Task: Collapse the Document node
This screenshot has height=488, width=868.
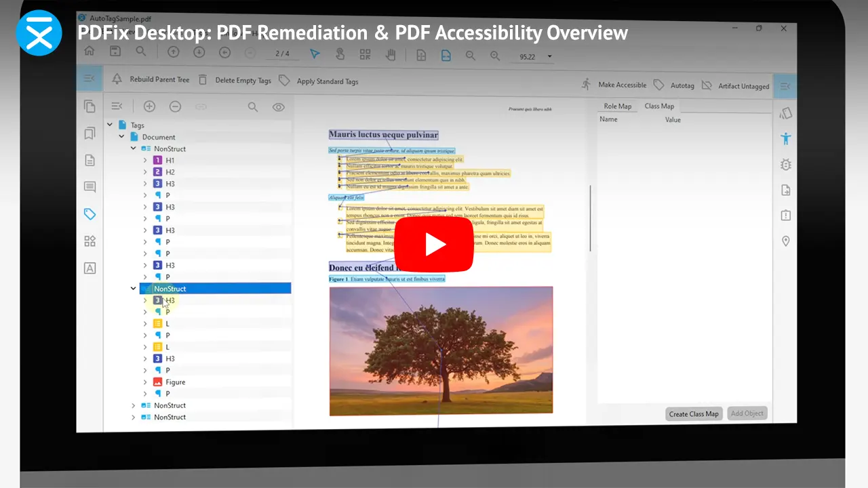Action: (121, 137)
